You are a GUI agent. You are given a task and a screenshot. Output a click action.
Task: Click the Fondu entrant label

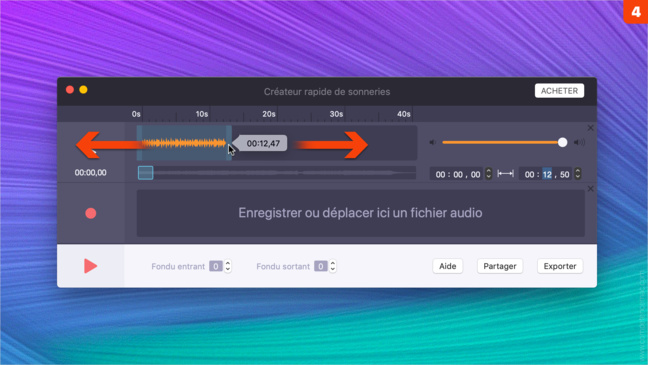click(x=178, y=267)
